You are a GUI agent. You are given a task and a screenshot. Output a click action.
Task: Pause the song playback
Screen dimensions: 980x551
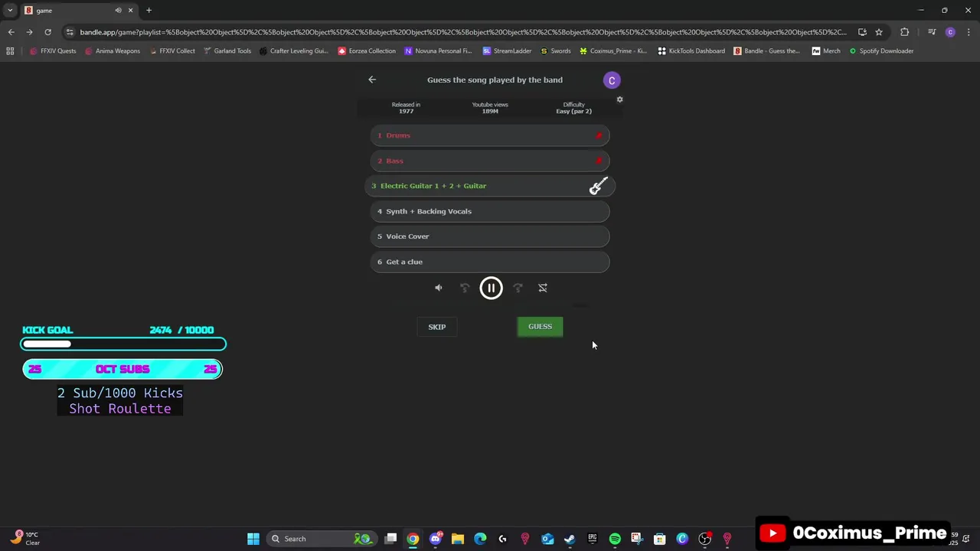pyautogui.click(x=491, y=288)
